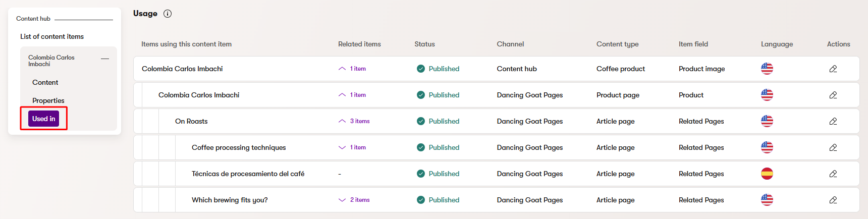This screenshot has width=868, height=219.
Task: Collapse 1 item of Content hub row
Action: click(x=352, y=69)
